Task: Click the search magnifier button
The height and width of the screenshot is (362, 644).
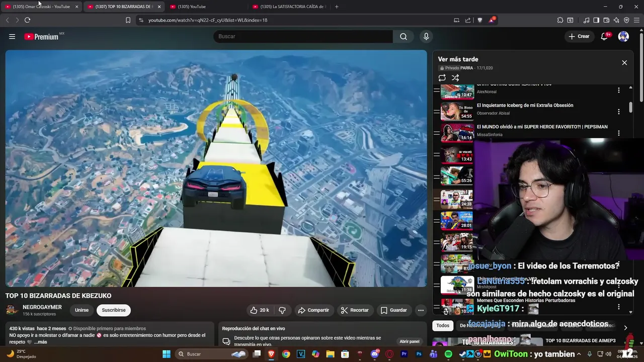Action: coord(403,36)
